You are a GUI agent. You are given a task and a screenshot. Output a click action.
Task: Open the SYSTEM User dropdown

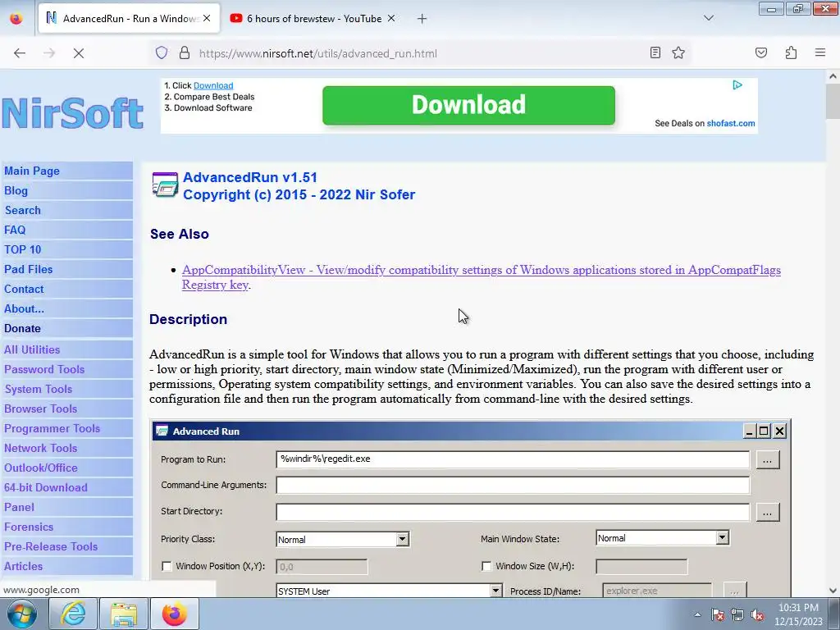pos(390,591)
